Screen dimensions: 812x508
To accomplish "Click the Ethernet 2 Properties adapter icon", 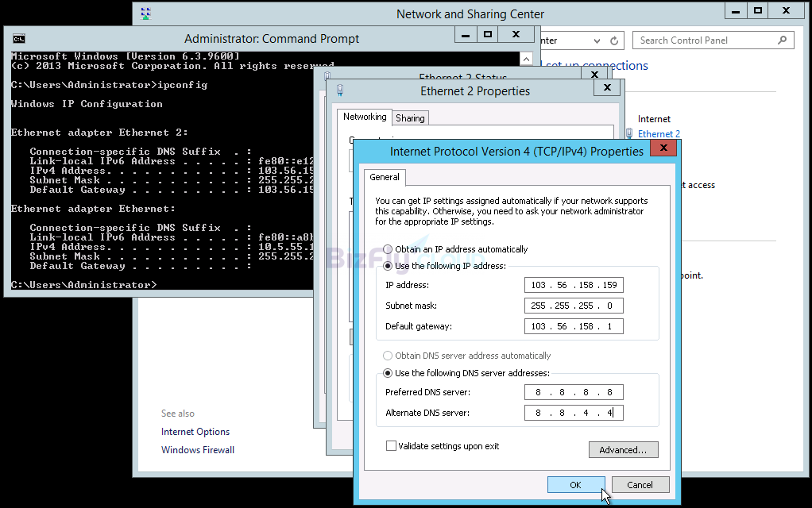I will (340, 90).
